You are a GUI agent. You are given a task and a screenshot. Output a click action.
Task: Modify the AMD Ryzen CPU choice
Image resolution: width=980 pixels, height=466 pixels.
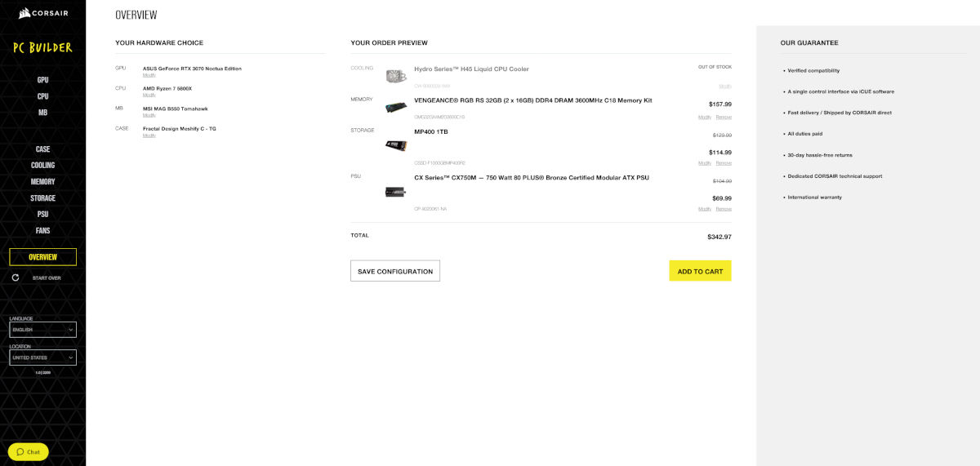(x=149, y=95)
